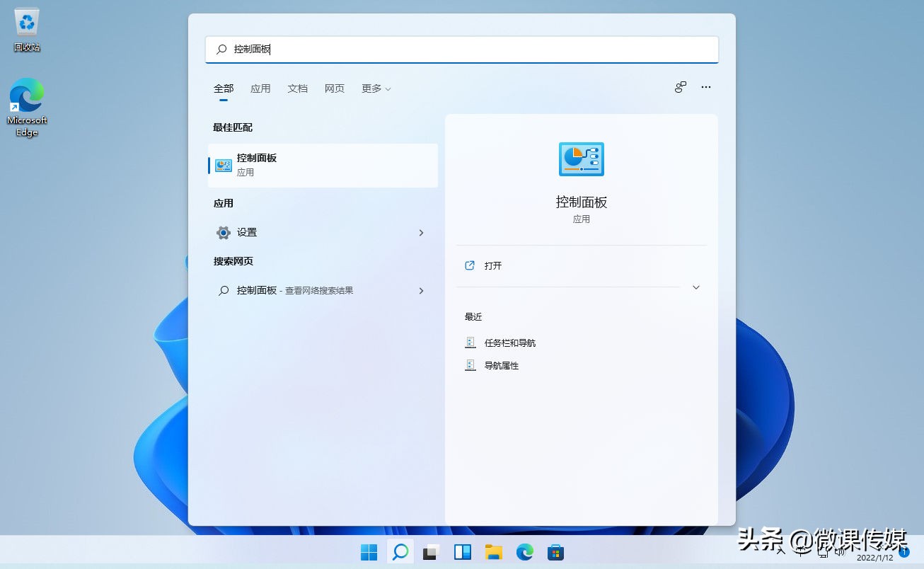Click 打开 to launch Control Panel

coord(492,265)
